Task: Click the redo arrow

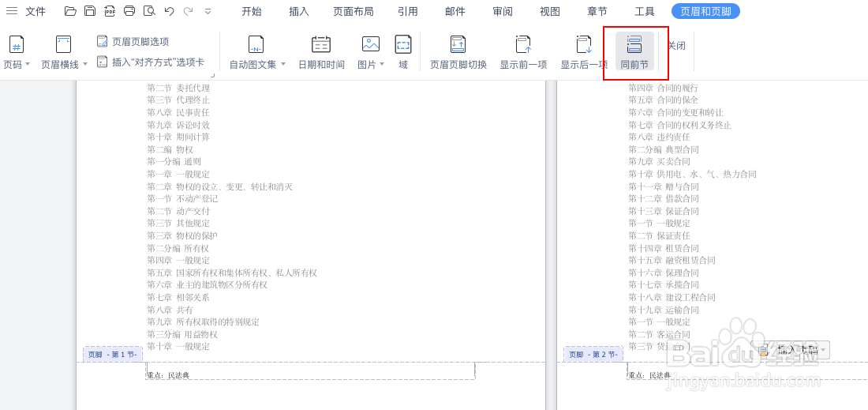Action: click(189, 10)
